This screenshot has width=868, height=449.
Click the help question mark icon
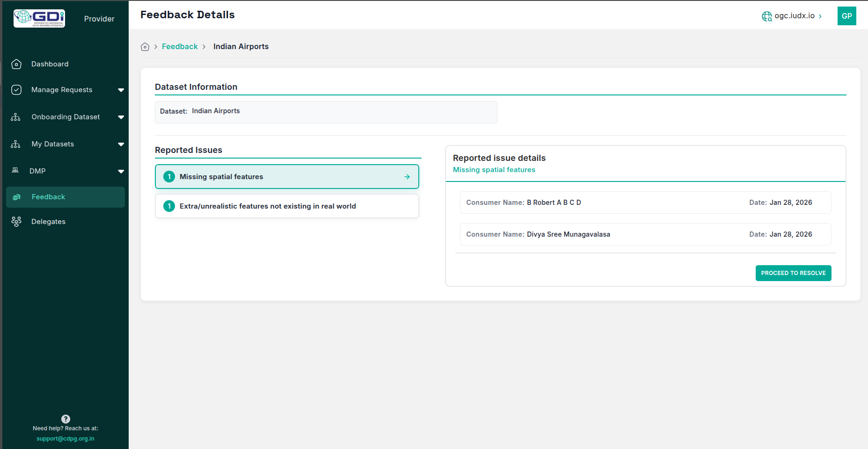click(x=66, y=419)
